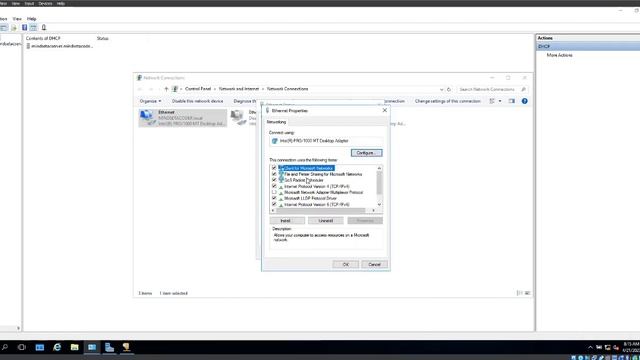Toggle File and Printer Sharing checkbox
The image size is (640, 360).
pyautogui.click(x=274, y=174)
